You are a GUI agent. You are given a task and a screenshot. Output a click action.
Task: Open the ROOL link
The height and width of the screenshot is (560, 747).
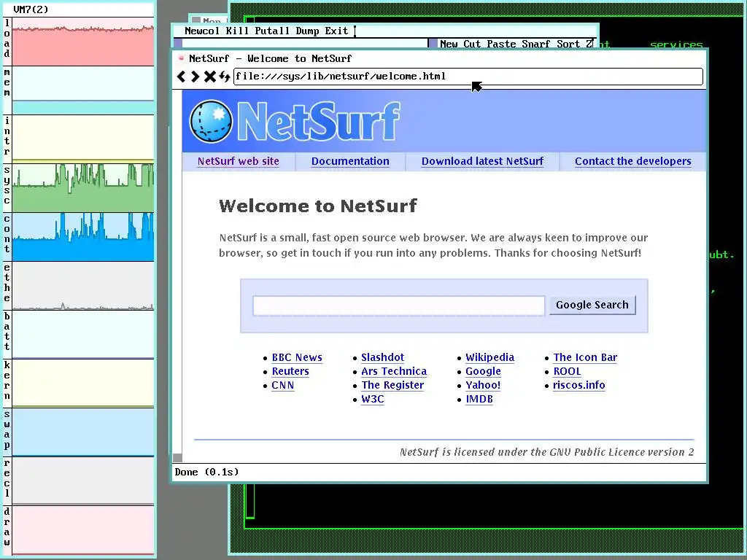(x=567, y=371)
